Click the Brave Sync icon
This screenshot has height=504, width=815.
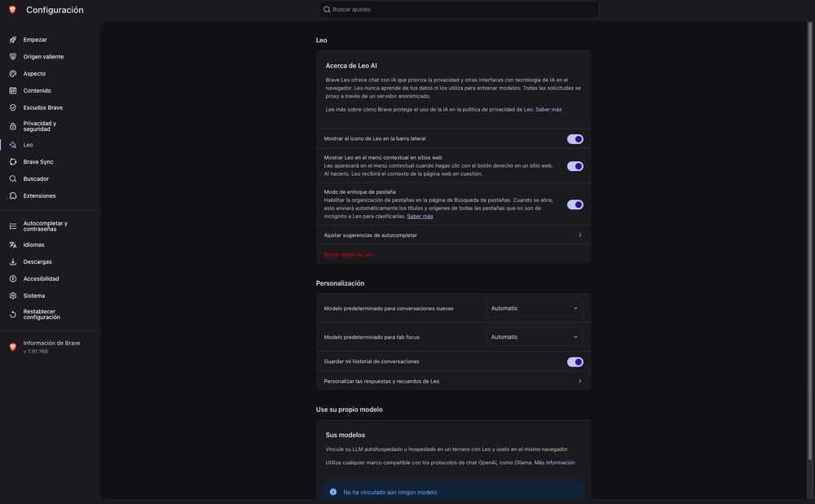[x=13, y=162]
